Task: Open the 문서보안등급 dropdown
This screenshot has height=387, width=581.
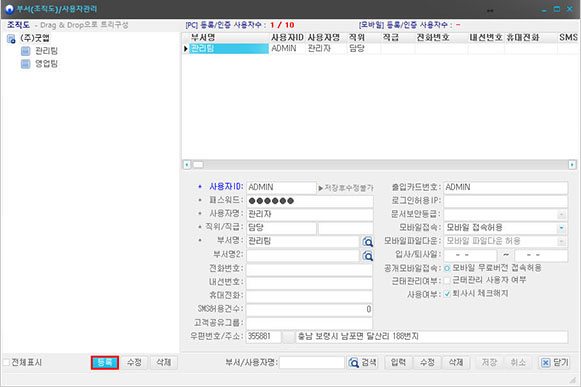Action: (x=561, y=214)
